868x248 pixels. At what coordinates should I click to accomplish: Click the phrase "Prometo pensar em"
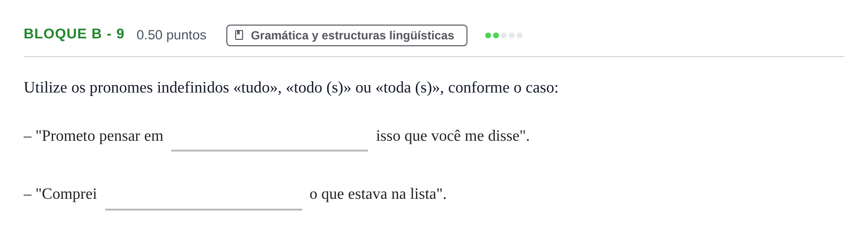click(x=102, y=136)
